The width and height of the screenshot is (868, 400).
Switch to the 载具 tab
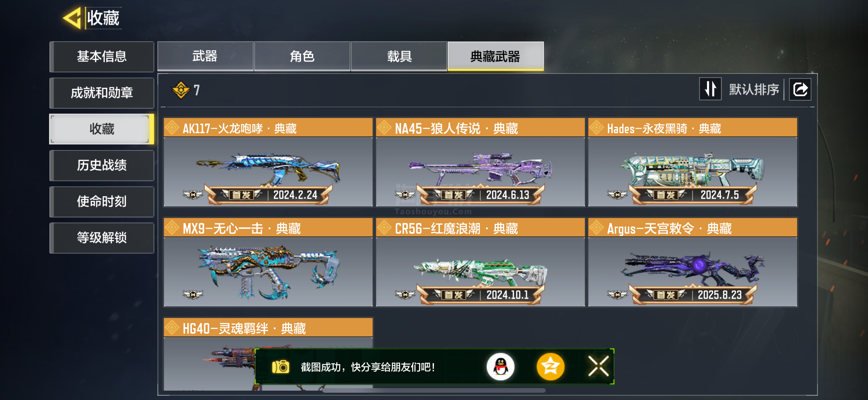pyautogui.click(x=399, y=56)
